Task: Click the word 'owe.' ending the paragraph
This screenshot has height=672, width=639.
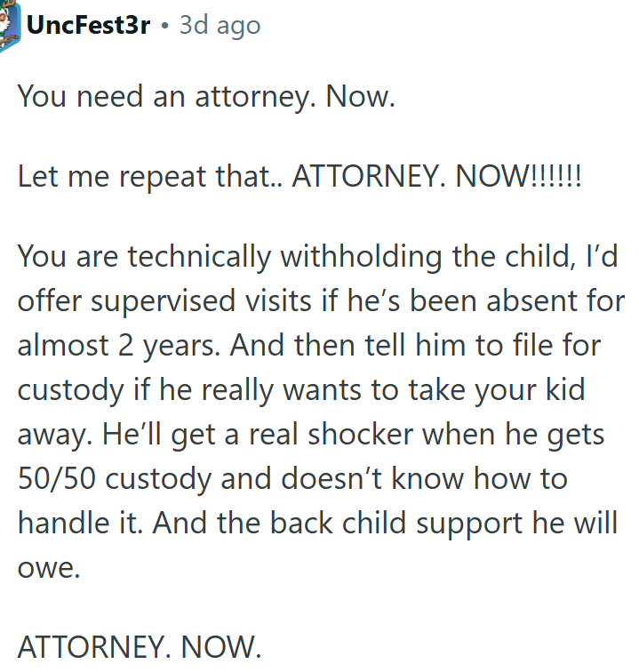Action: (49, 568)
